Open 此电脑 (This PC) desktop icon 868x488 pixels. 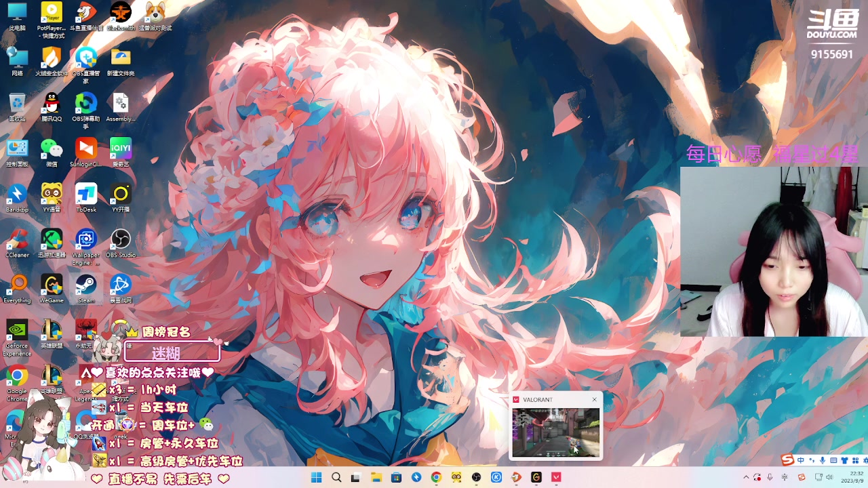coord(17,16)
